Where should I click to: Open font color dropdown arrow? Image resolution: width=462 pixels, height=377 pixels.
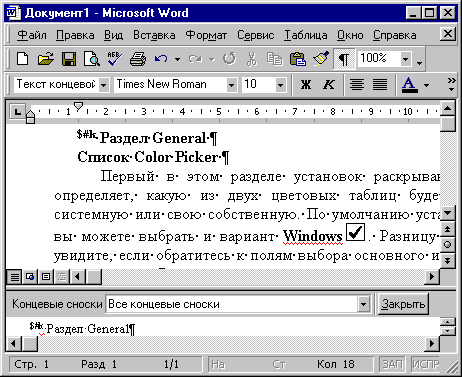[x=426, y=85]
